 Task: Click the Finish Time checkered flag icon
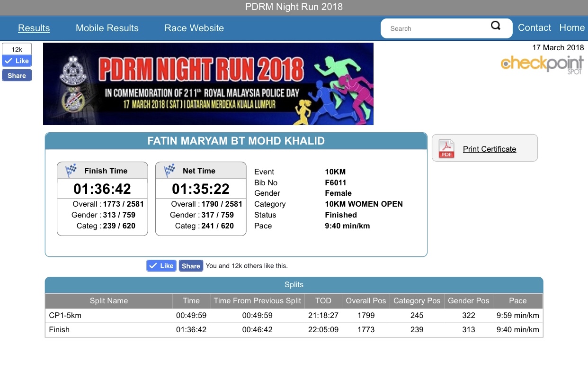[x=71, y=171]
